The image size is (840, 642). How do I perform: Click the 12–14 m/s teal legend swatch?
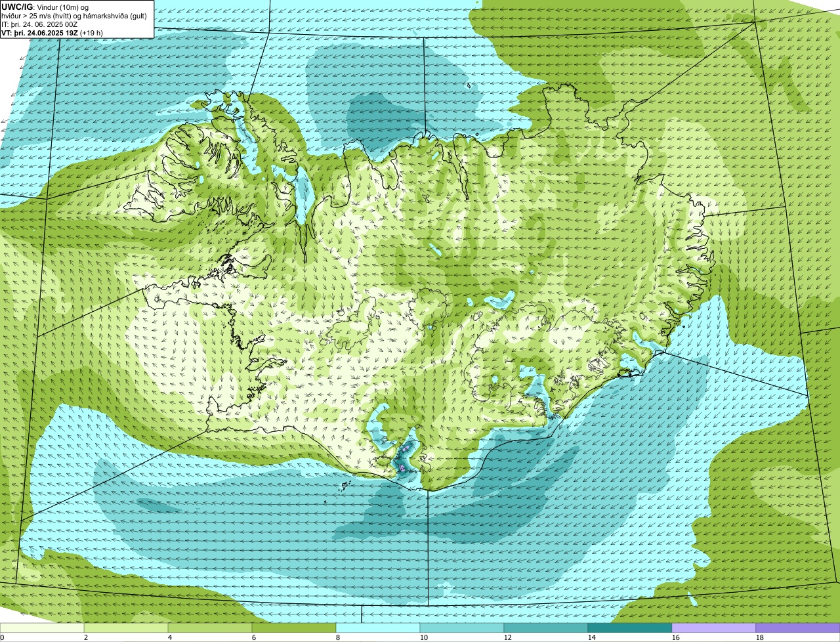[x=546, y=628]
